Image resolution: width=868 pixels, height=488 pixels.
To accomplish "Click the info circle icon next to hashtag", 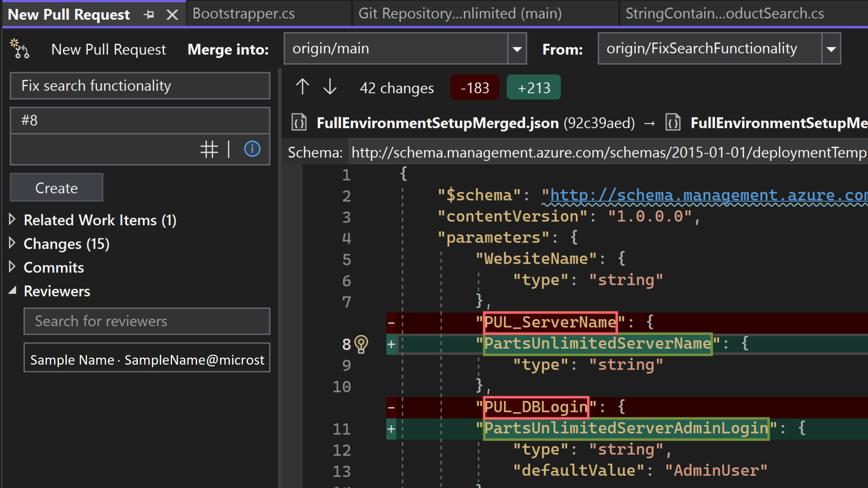I will pos(252,148).
